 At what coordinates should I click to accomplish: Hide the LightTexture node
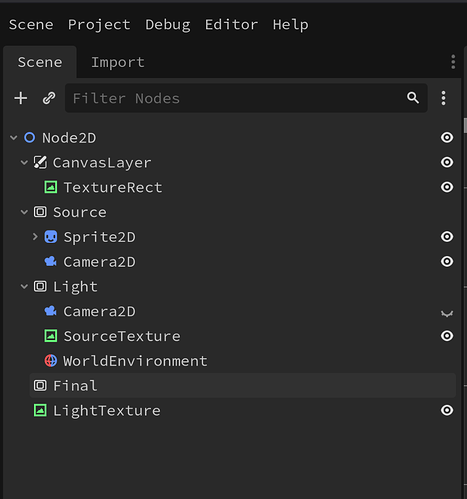(447, 410)
